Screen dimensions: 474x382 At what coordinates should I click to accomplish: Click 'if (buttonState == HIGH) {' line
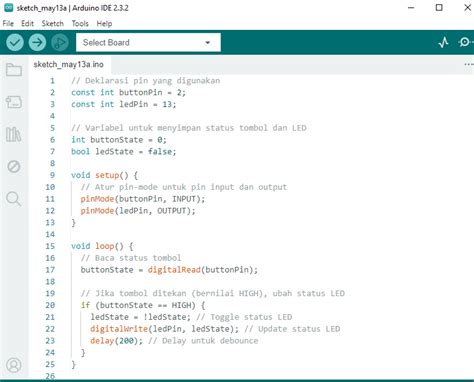(143, 305)
